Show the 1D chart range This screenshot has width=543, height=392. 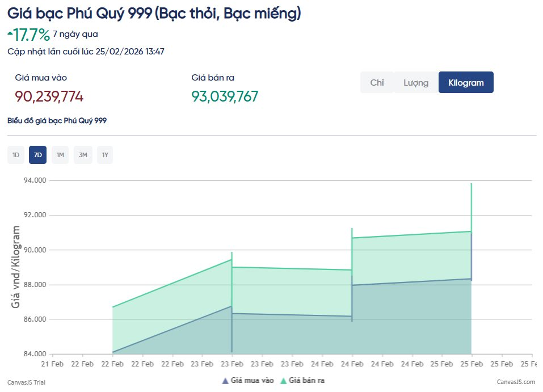[16, 155]
